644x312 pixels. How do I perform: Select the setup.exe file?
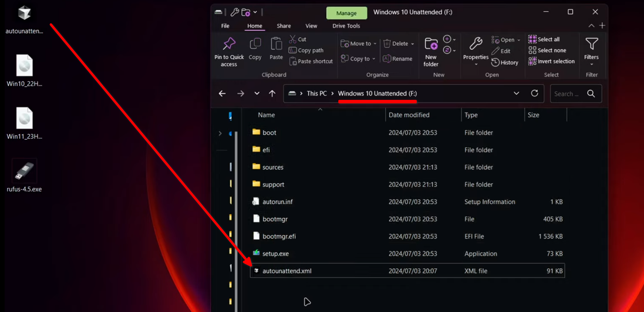click(407, 253)
